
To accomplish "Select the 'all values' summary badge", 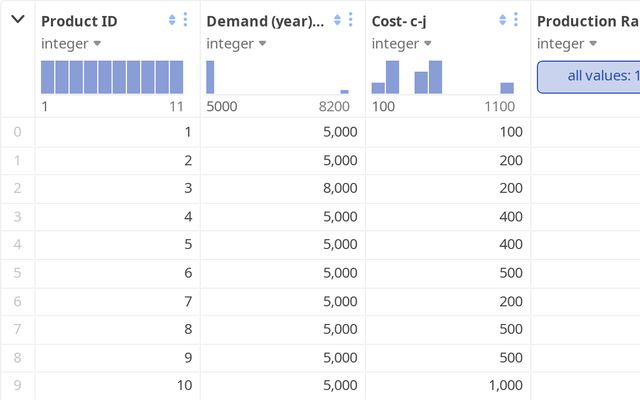I will [589, 77].
